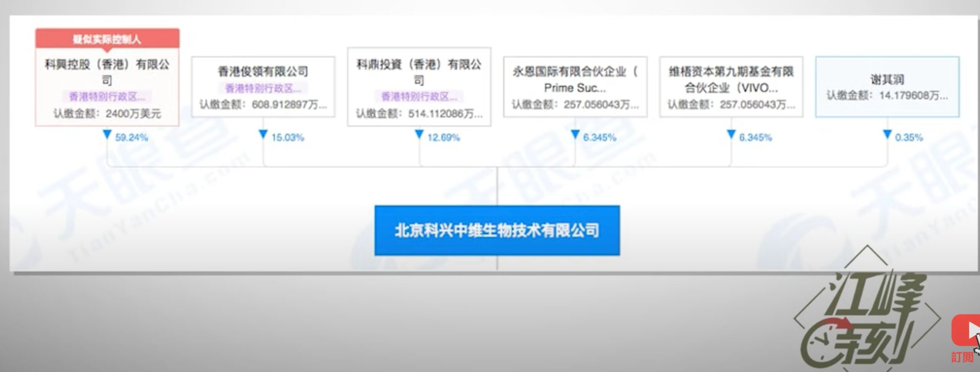Open 科鼎投資（香港）有限公司 shareholder node
980x372 pixels.
click(419, 72)
